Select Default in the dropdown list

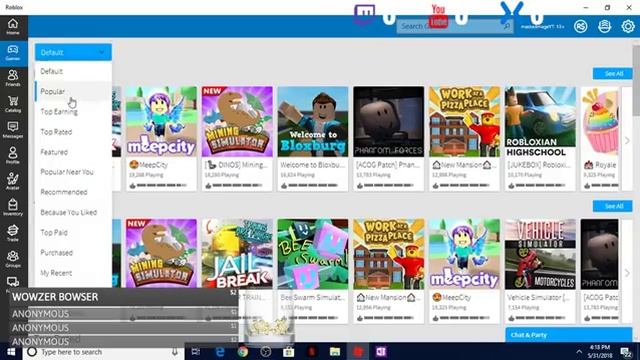(73, 71)
